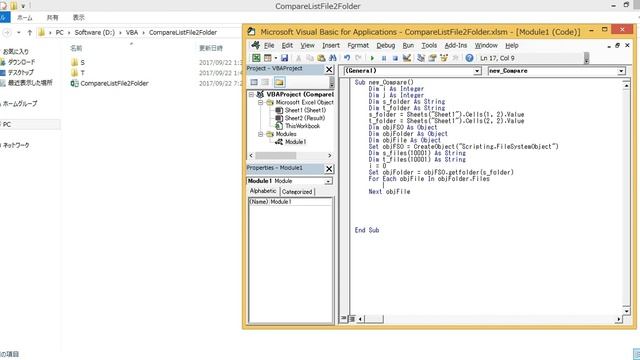Open Find with the binoculars icon

pos(333,58)
